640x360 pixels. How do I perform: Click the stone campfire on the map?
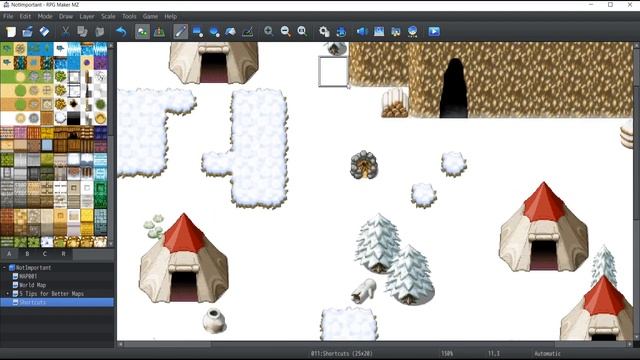[364, 165]
